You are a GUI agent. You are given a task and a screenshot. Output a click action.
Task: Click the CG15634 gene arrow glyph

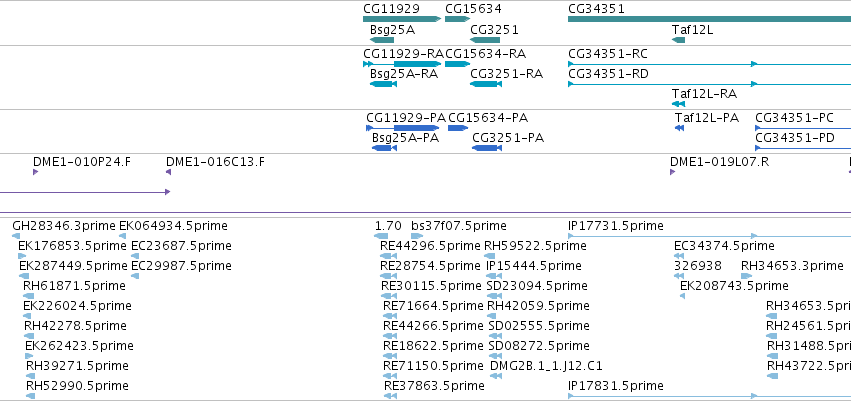[x=457, y=19]
